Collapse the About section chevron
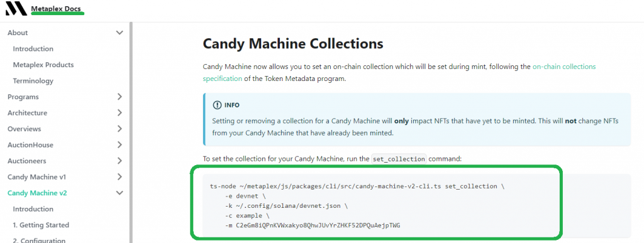This screenshot has width=644, height=243. click(119, 33)
